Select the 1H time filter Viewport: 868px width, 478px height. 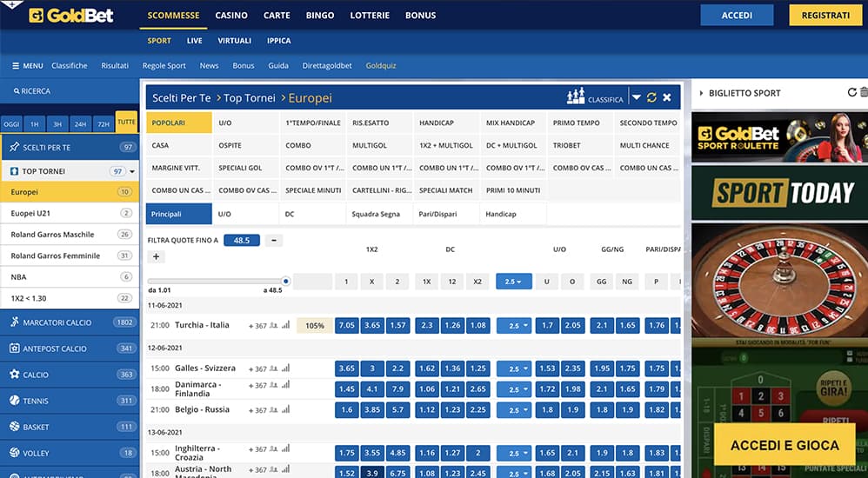pos(34,124)
